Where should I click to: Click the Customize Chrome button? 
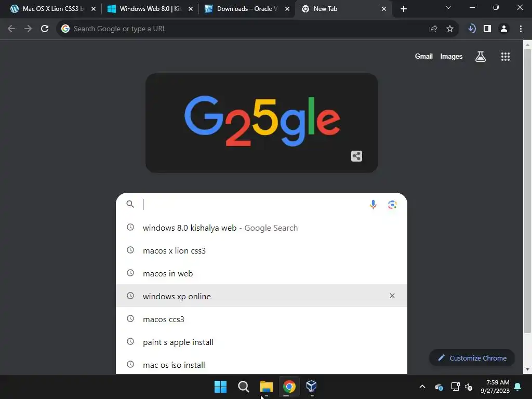click(x=472, y=358)
